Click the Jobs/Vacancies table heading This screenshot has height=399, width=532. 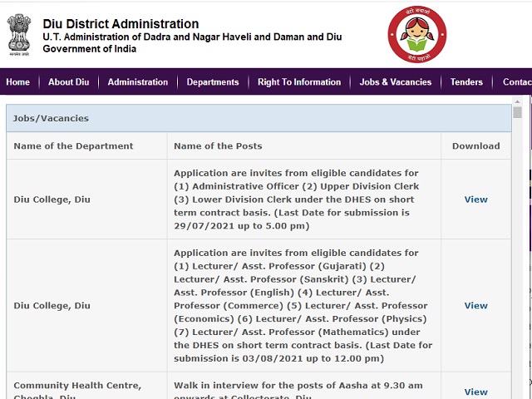(x=51, y=118)
